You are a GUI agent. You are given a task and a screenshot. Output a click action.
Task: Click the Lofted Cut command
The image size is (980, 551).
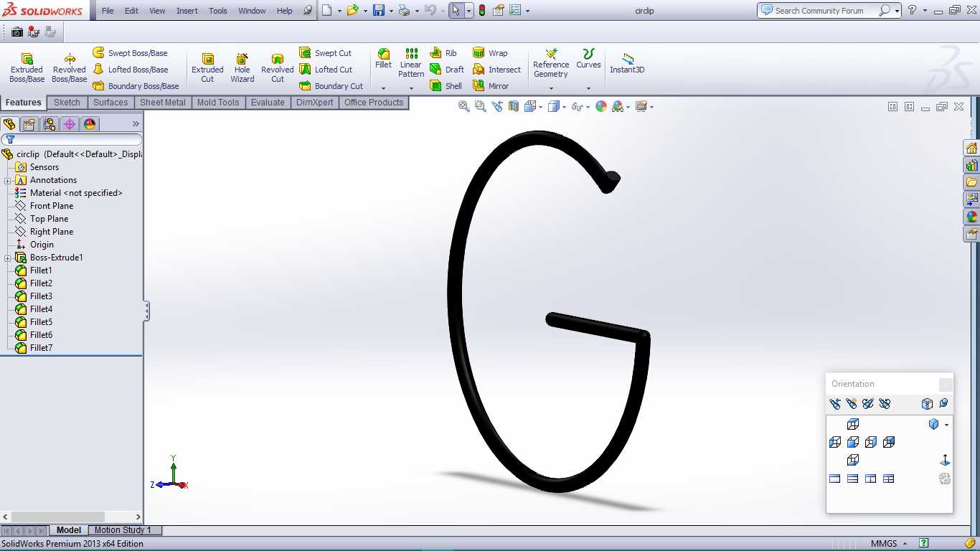pyautogui.click(x=326, y=70)
